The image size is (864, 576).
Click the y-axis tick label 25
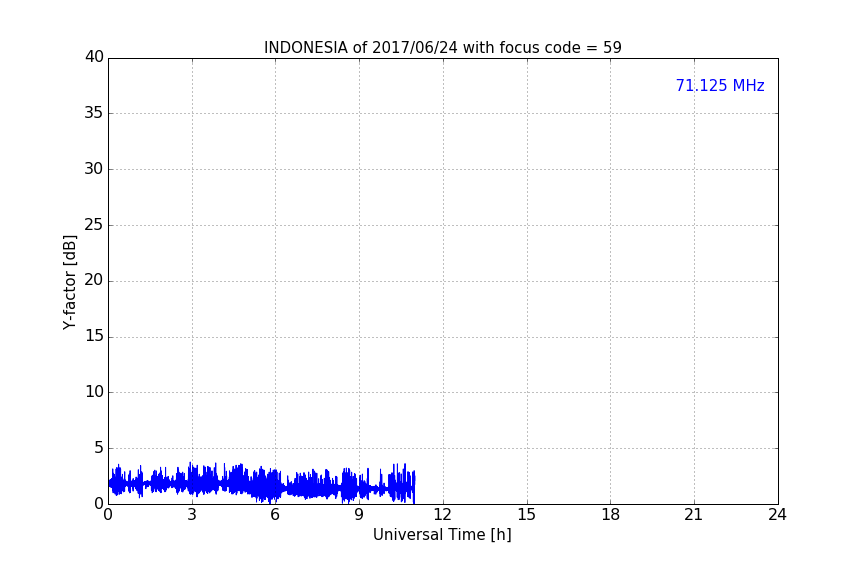click(94, 224)
